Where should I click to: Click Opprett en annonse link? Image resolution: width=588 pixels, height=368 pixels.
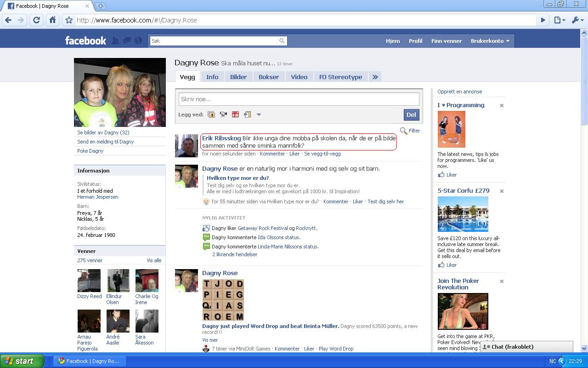[459, 92]
